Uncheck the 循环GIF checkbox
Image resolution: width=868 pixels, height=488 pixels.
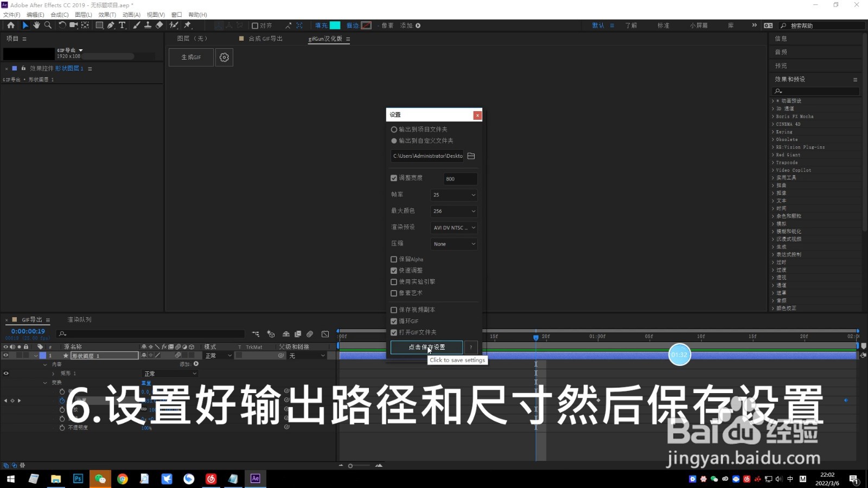point(394,321)
